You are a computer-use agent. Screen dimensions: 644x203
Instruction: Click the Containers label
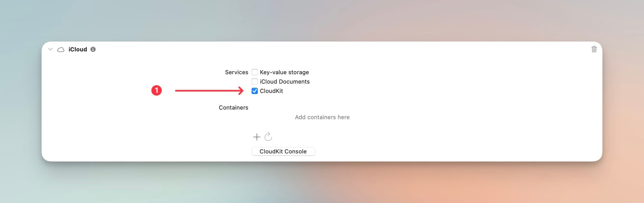pyautogui.click(x=233, y=107)
